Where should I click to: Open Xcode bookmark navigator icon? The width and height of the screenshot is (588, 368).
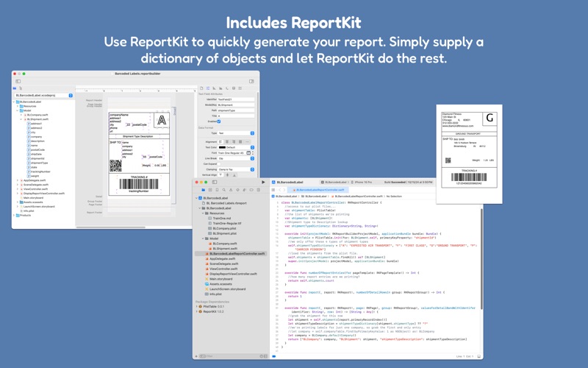point(217,190)
